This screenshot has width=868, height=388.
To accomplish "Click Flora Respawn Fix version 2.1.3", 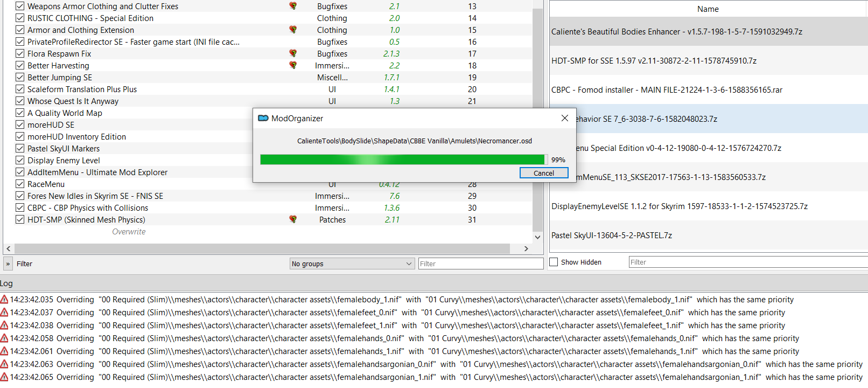I will click(x=391, y=53).
